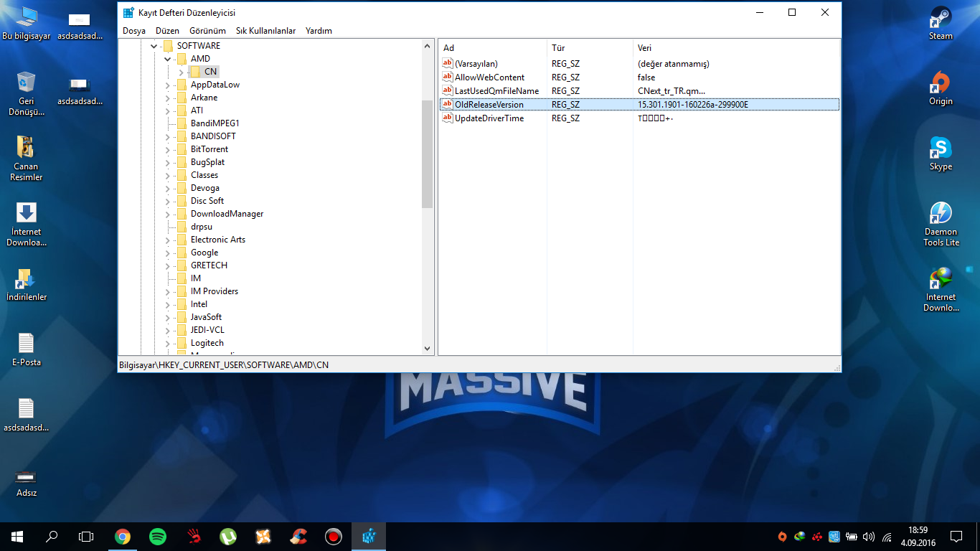Select the IM Providers registry key
This screenshot has width=980, height=551.
215,291
